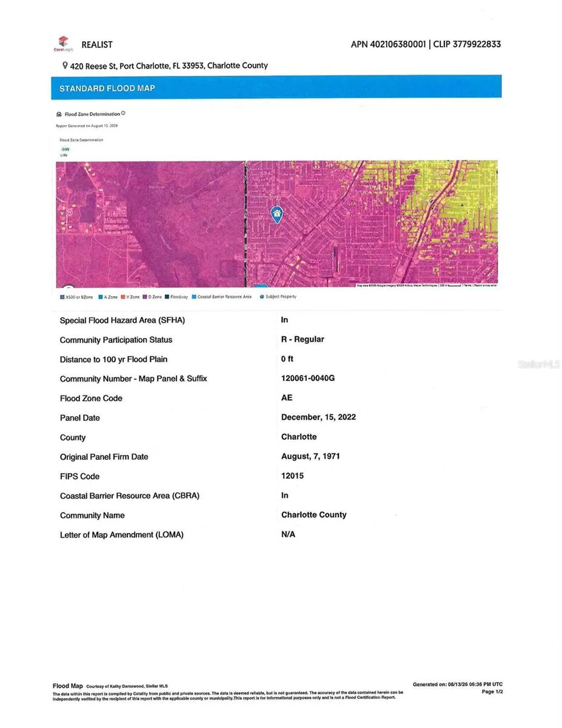Image resolution: width=562 pixels, height=728 pixels.
Task: Select the subject property marker on the map
Action: (x=276, y=214)
